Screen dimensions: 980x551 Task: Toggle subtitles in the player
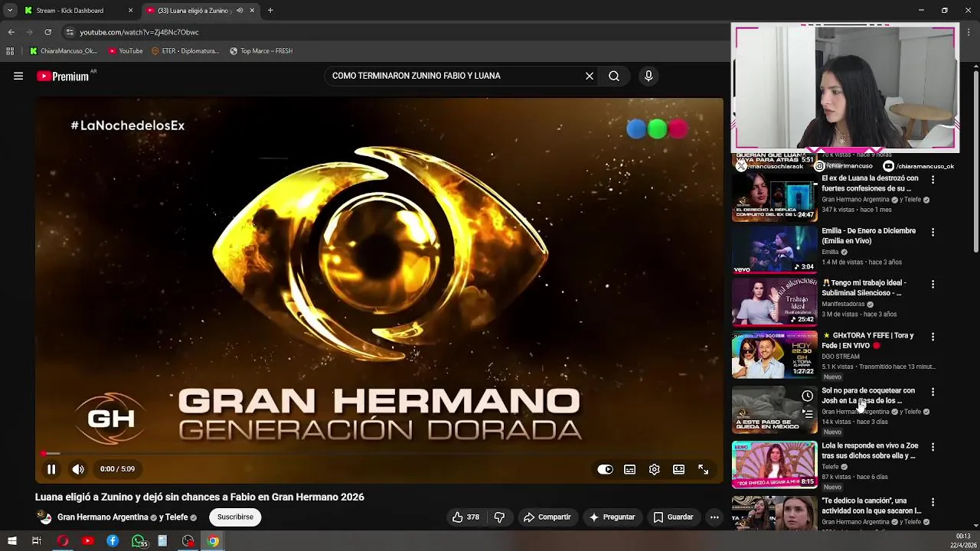click(x=629, y=469)
